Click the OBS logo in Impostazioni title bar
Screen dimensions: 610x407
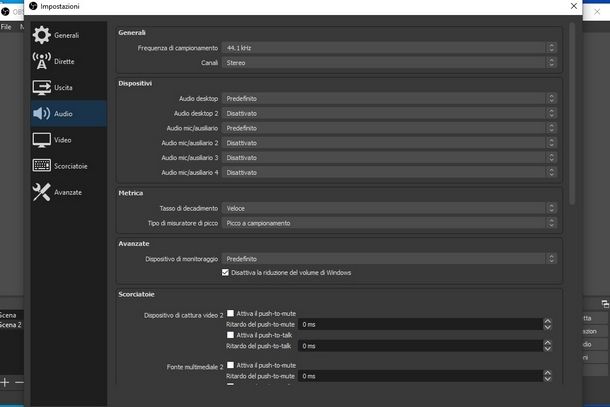pyautogui.click(x=33, y=6)
